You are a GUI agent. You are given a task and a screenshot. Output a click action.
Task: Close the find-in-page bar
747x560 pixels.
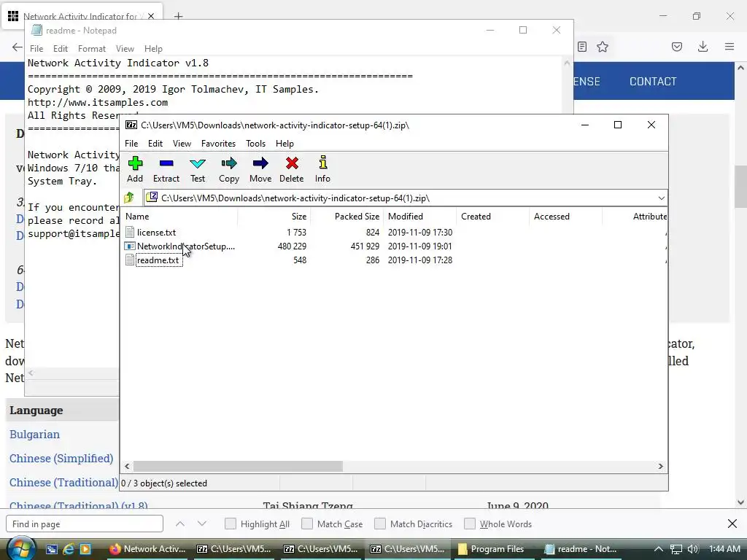732,524
